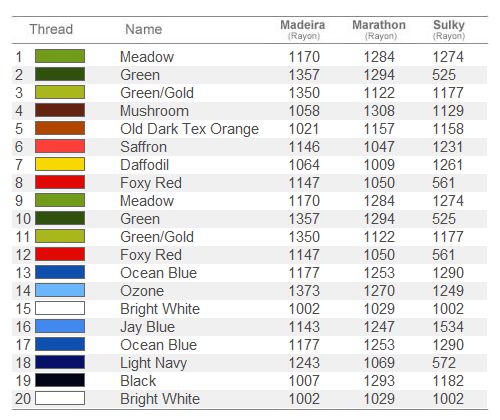500x420 pixels.
Task: Click Marathon code 1069 for Light Navy
Action: pyautogui.click(x=379, y=363)
